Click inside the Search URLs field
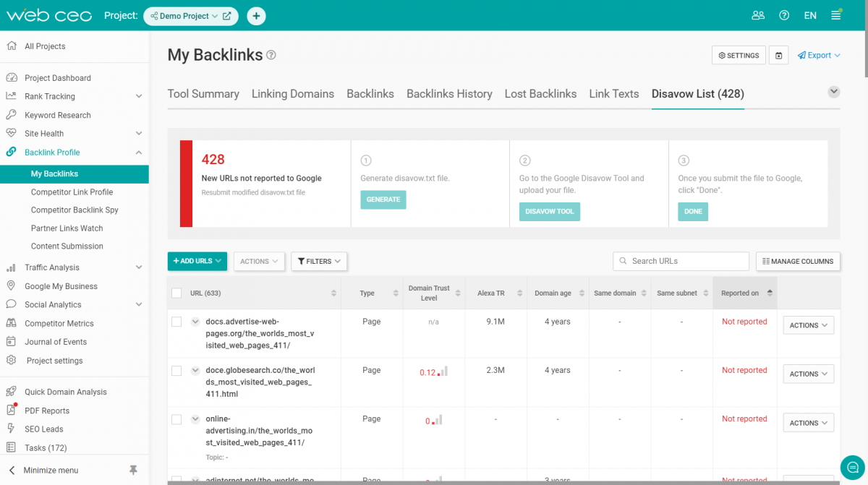The width and height of the screenshot is (868, 485). (x=680, y=261)
